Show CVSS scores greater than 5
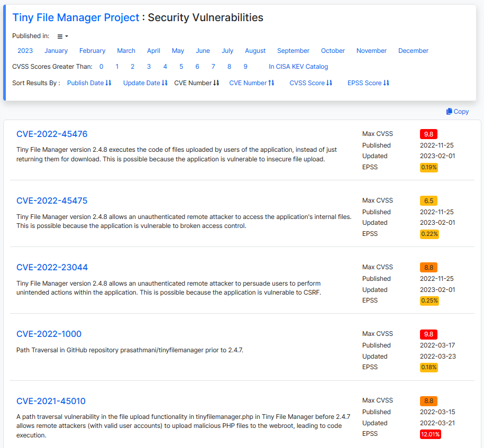 [x=181, y=67]
